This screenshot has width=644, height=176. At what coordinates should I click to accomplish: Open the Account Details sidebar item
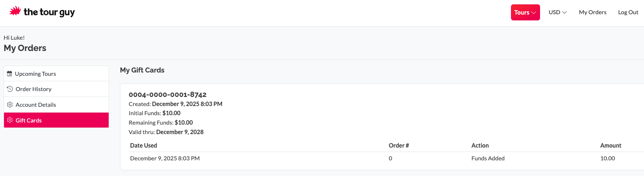tap(36, 105)
